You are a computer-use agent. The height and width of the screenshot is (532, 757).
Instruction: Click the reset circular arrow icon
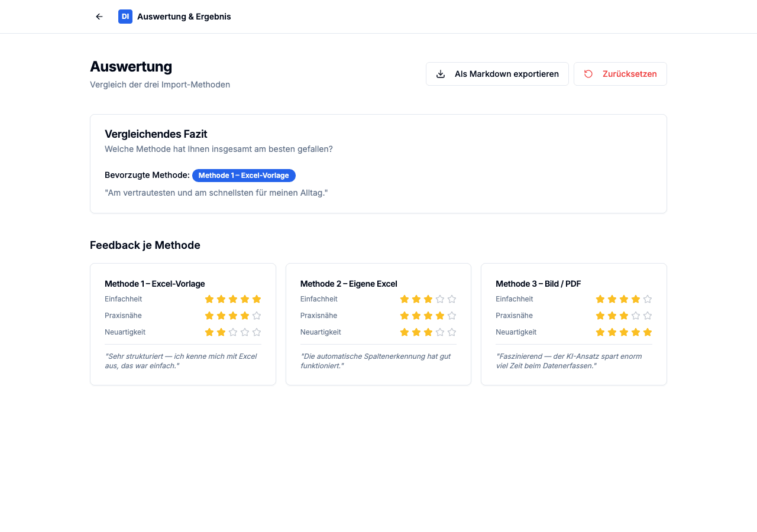coord(587,74)
